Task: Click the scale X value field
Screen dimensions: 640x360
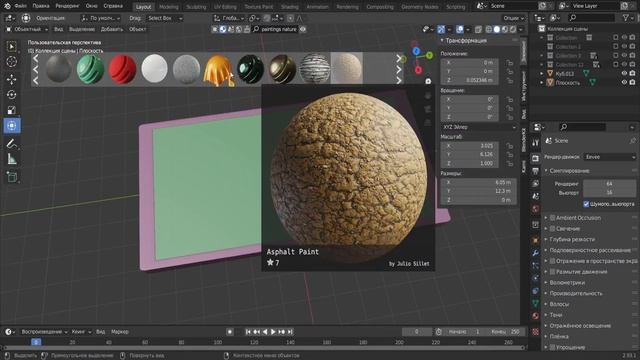Action: [470, 146]
